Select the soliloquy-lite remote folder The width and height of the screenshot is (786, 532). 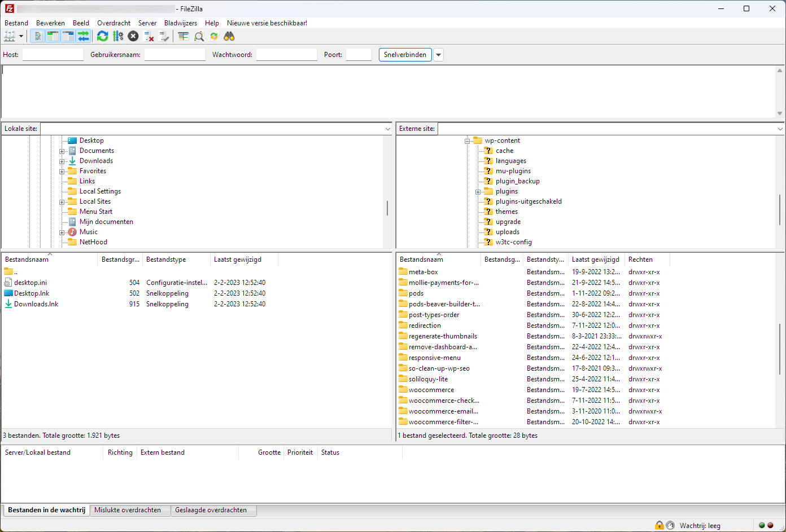[x=428, y=379]
